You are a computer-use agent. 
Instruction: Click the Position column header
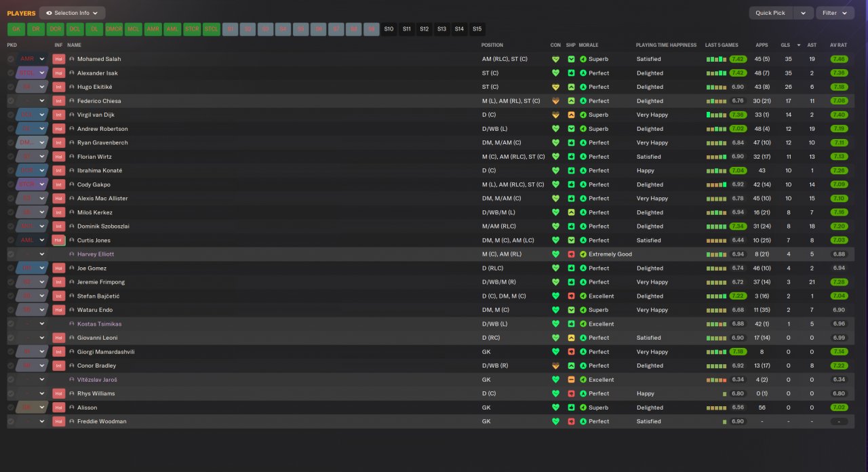point(492,45)
